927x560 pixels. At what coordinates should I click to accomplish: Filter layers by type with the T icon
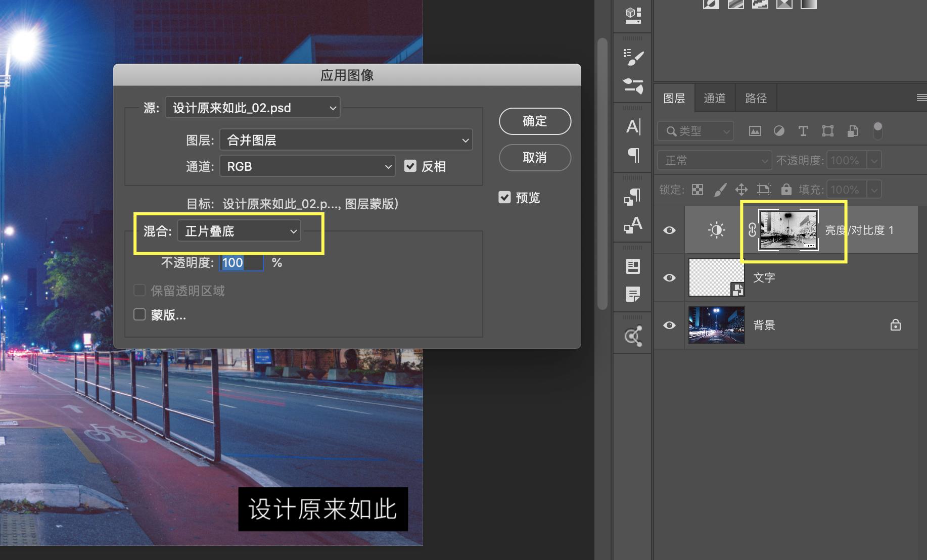coord(803,131)
